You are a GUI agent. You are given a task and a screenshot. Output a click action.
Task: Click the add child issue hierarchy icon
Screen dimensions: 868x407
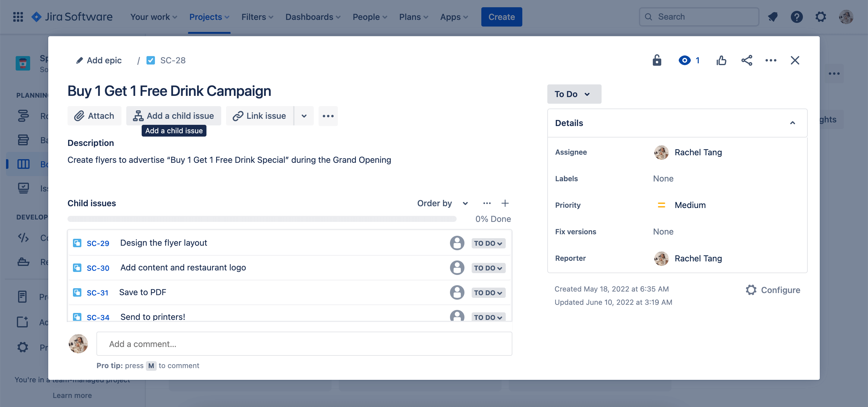click(139, 115)
